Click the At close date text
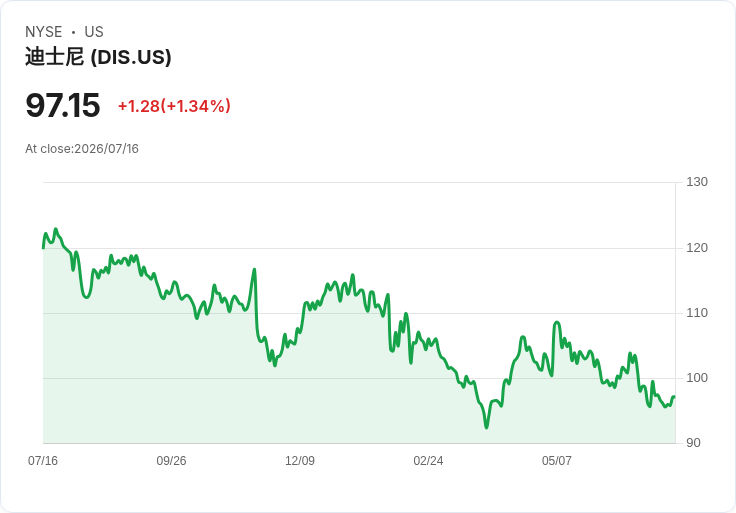The width and height of the screenshot is (736, 513). (x=82, y=149)
